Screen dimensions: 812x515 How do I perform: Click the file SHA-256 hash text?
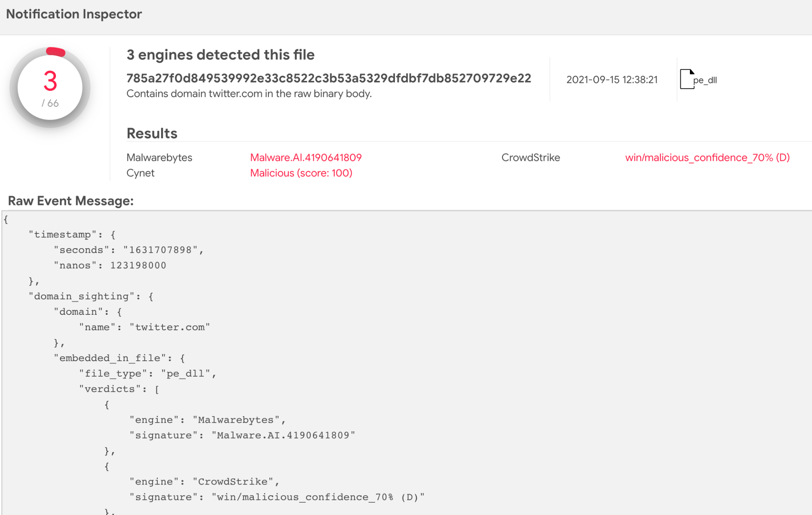(328, 78)
